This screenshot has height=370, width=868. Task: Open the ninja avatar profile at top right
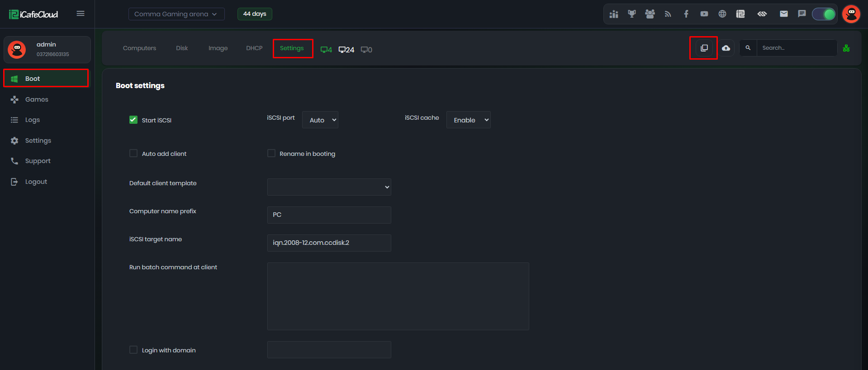coord(851,14)
